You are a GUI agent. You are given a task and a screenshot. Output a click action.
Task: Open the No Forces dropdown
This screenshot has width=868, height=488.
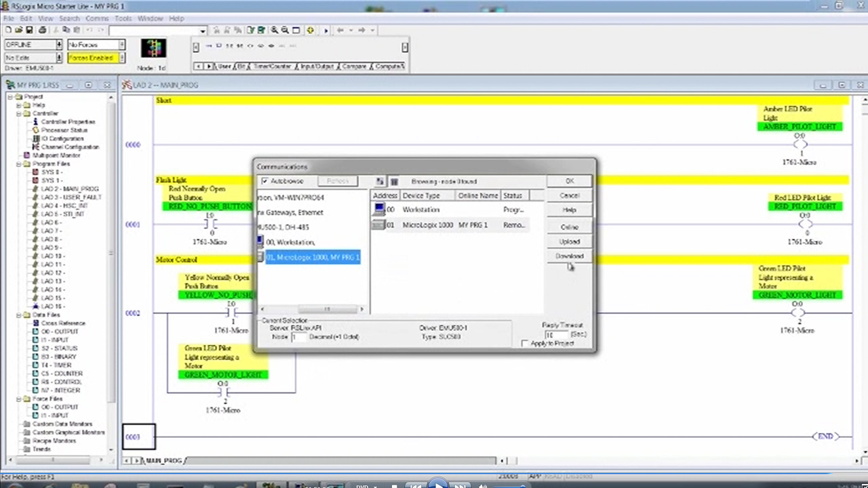[121, 45]
